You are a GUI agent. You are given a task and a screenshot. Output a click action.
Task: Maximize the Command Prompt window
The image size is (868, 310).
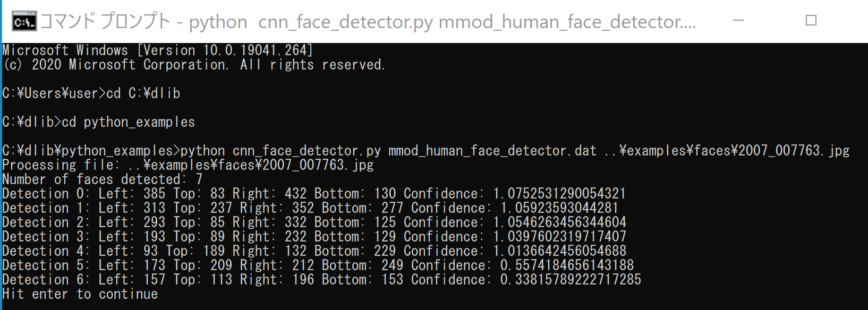[811, 21]
